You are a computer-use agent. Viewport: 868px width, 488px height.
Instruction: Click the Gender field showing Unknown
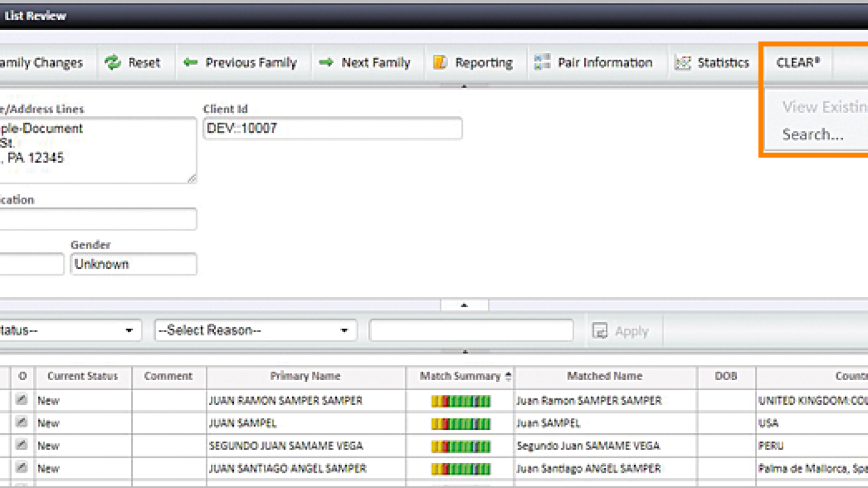coord(133,264)
